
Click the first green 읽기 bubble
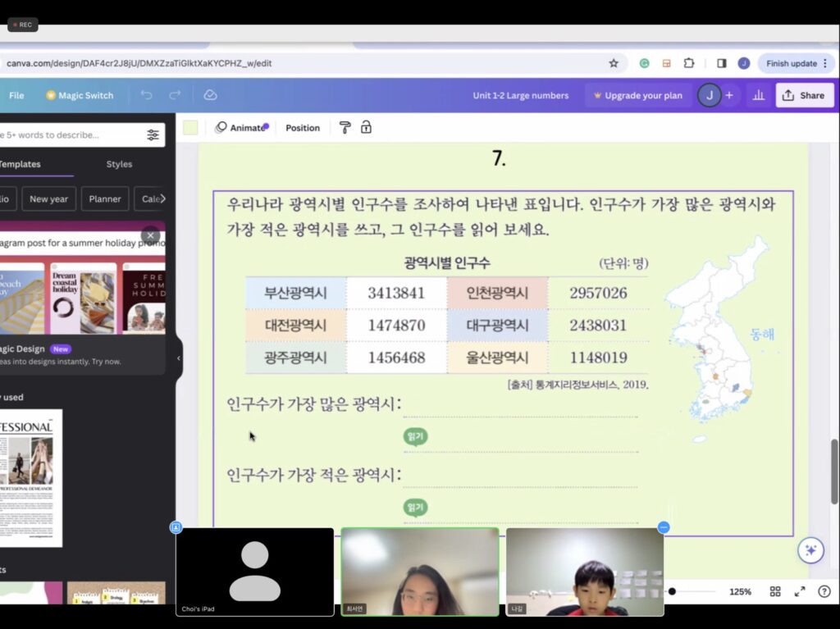415,436
